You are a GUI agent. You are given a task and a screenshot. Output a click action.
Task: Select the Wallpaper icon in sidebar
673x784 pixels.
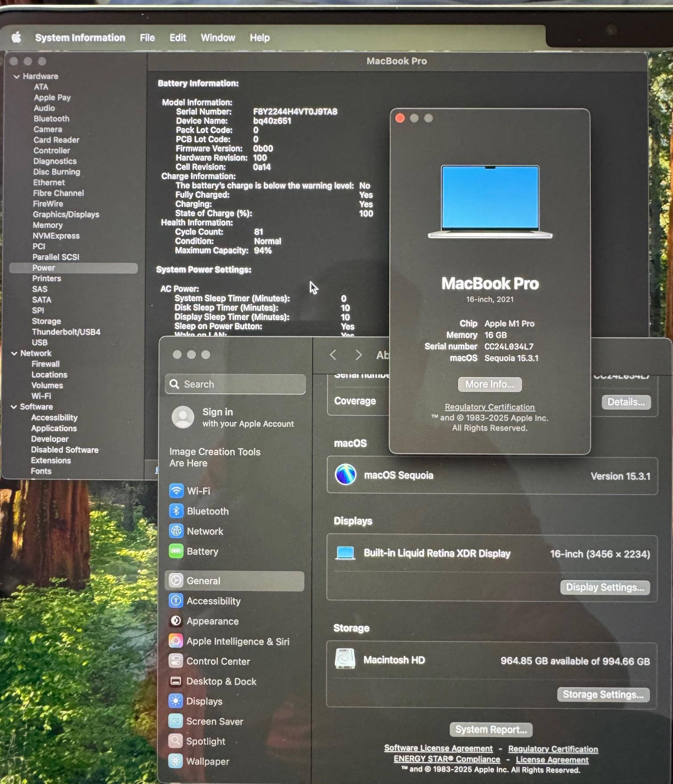click(x=176, y=761)
